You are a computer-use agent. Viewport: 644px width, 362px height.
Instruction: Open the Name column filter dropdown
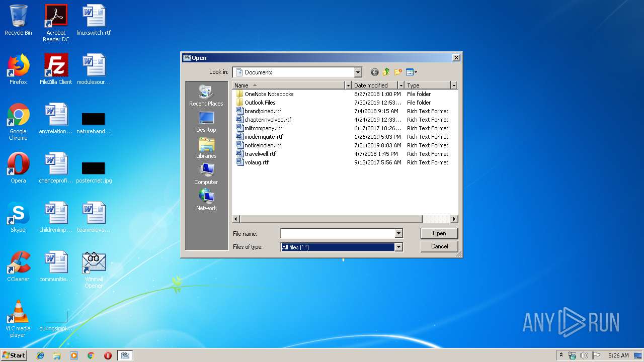coord(348,85)
